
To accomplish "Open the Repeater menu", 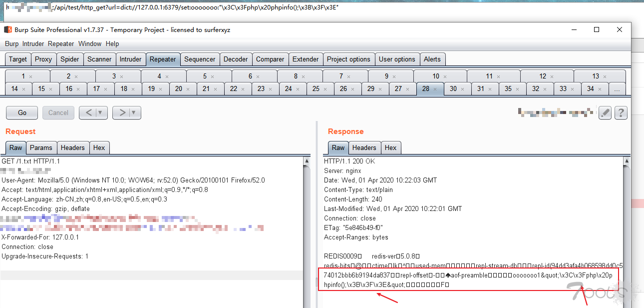I will tap(61, 43).
